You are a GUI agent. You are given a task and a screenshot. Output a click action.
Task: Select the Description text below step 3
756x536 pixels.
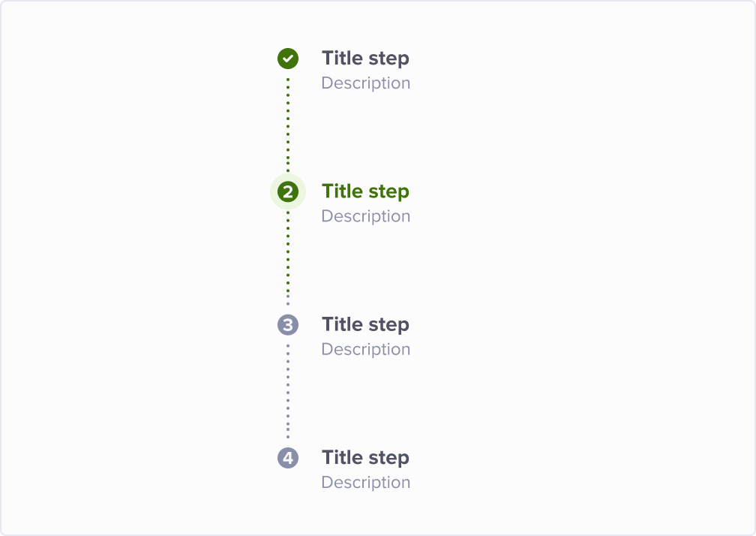365,349
